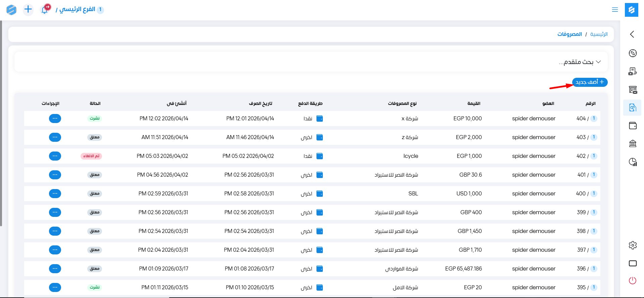The height and width of the screenshot is (298, 644).
Task: Expand the بحث متقدم advanced search panel
Action: click(580, 62)
